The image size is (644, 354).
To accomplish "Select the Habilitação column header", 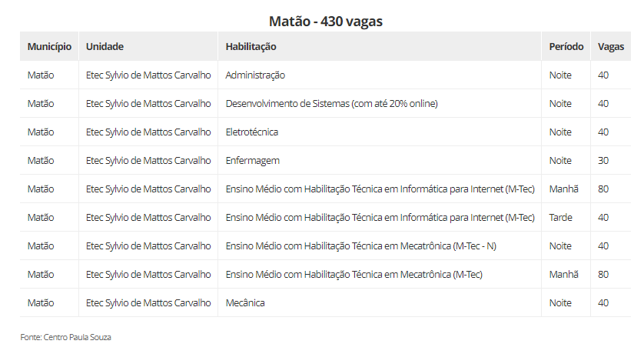I will point(251,47).
